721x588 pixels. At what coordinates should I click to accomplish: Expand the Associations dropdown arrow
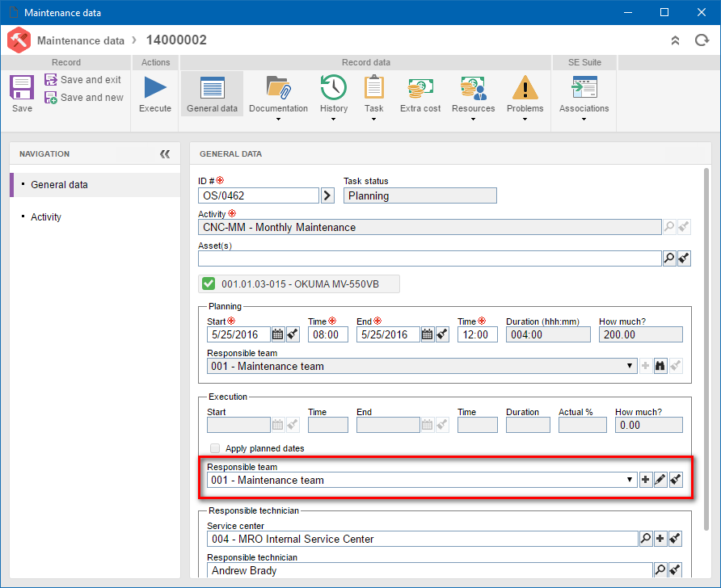tap(584, 120)
